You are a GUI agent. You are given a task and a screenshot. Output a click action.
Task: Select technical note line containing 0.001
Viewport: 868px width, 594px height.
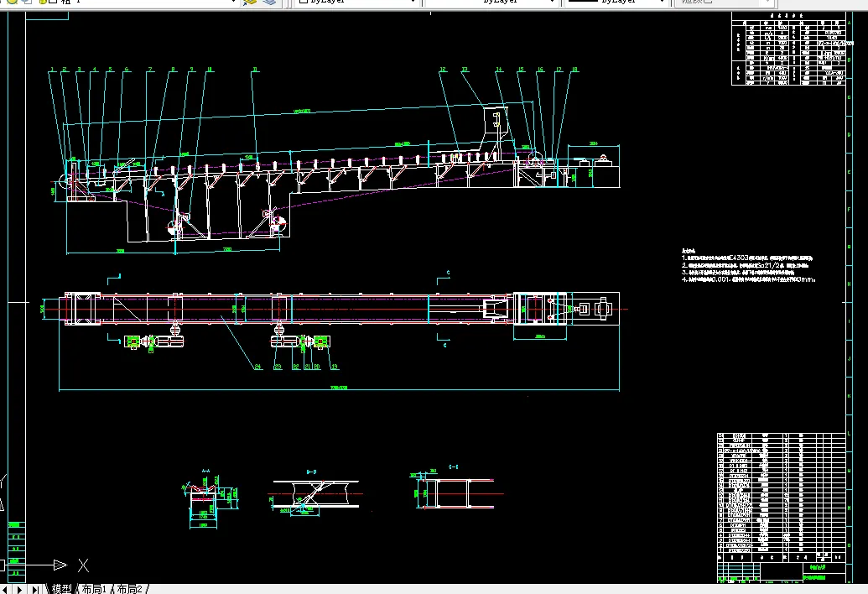[x=748, y=279]
